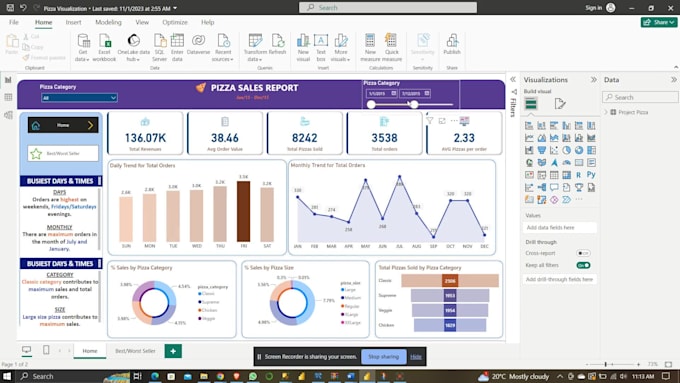Click Hide link in recorder bar
The width and height of the screenshot is (680, 383).
coord(416,357)
